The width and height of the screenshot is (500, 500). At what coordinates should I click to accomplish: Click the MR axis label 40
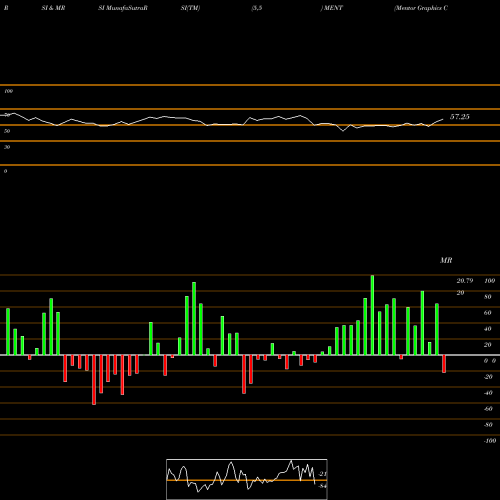tap(488, 329)
